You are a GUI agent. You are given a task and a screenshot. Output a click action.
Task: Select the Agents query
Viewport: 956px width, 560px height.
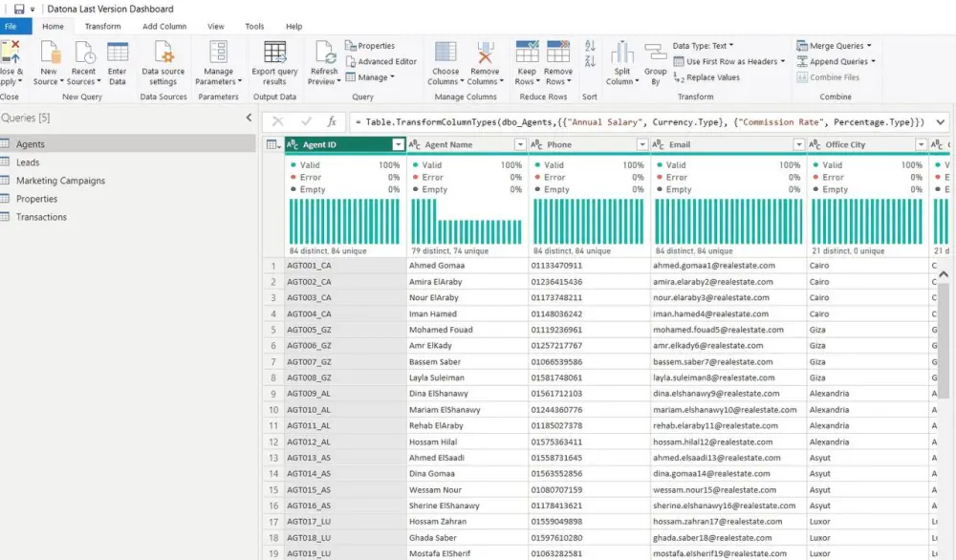[x=127, y=143]
